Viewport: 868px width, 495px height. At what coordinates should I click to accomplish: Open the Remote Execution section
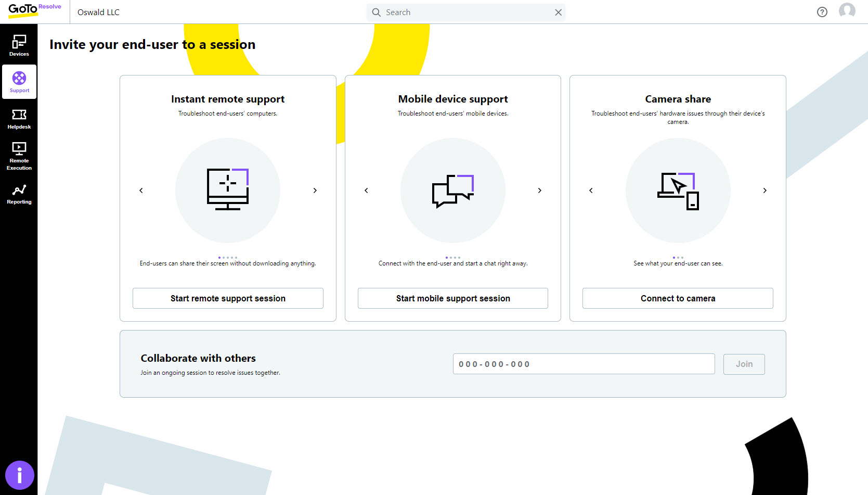(x=19, y=154)
